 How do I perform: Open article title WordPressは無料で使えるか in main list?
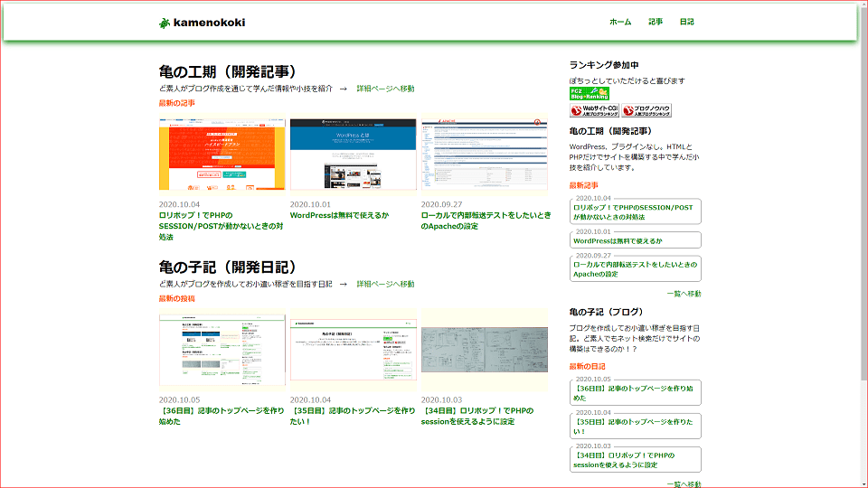(x=339, y=215)
